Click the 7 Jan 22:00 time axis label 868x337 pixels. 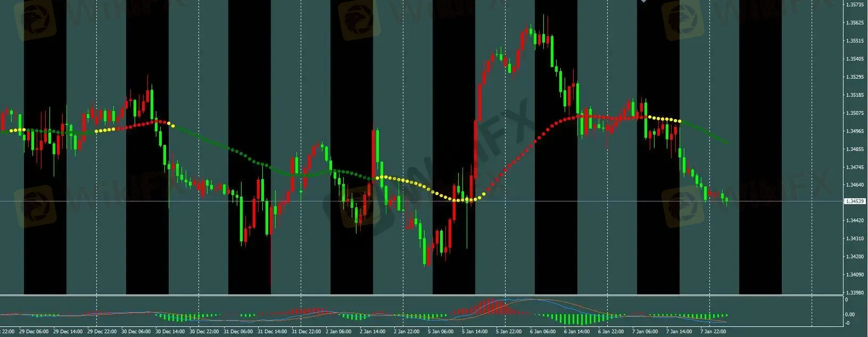[x=713, y=332]
